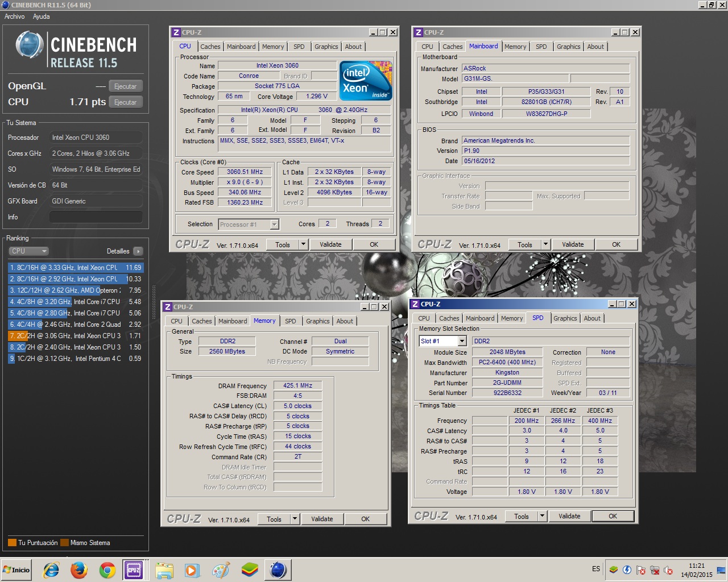Click the Detailles arrow button
Viewport: 728px width, 582px height.
click(138, 251)
